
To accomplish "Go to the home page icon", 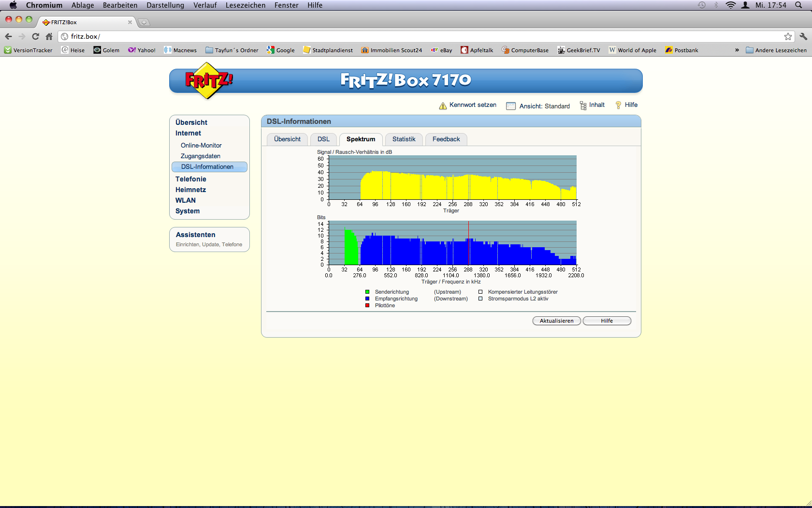I will pyautogui.click(x=49, y=36).
